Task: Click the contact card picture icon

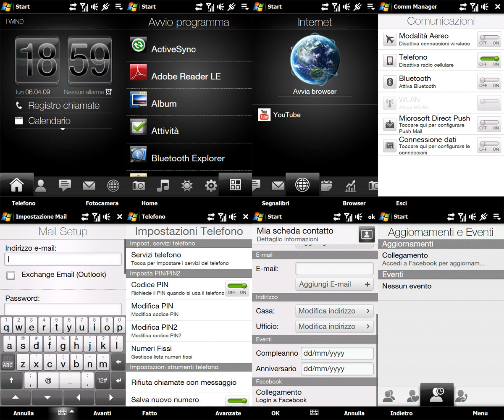Action: (367, 235)
